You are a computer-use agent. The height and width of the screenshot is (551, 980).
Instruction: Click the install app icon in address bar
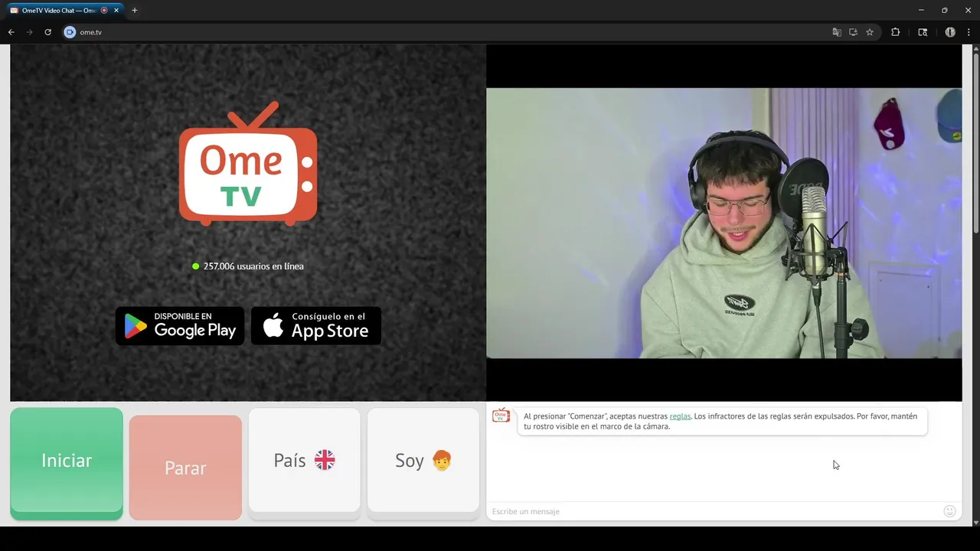click(x=853, y=32)
